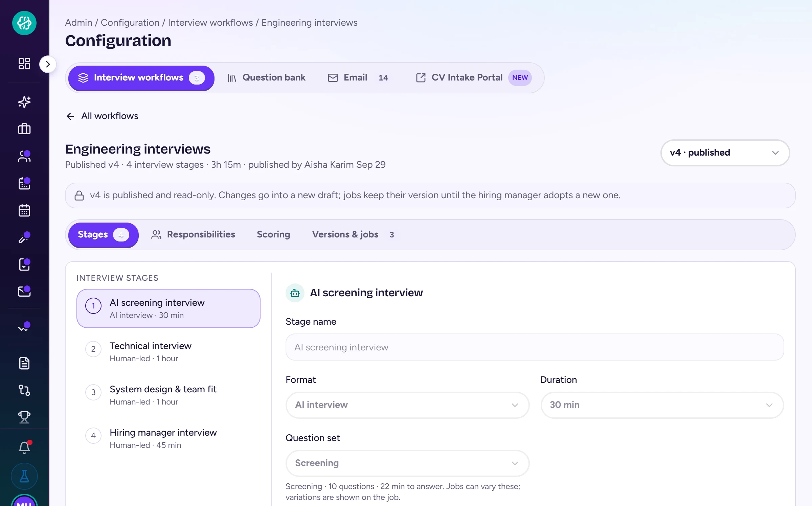Expand the sidebar with the arrow button
This screenshot has width=812, height=506.
(x=48, y=64)
